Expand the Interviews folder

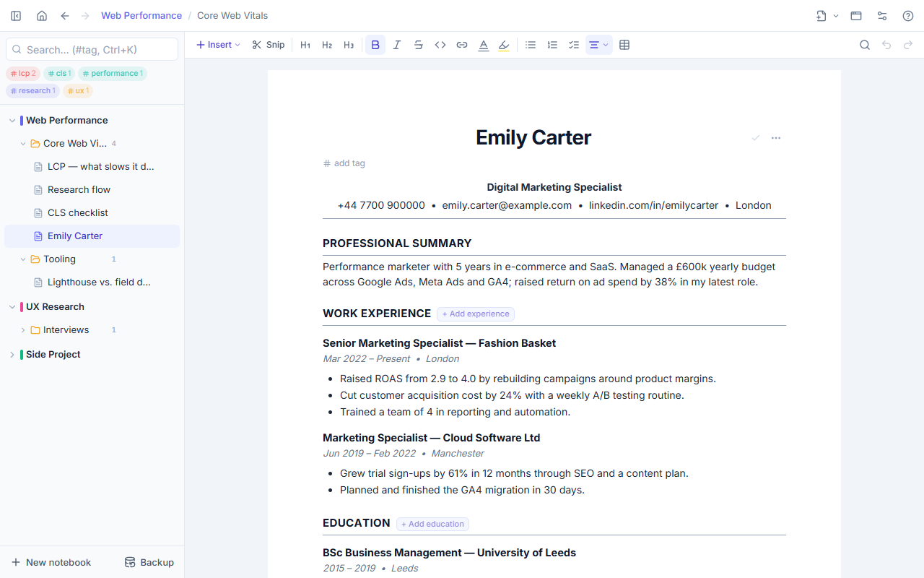coord(23,330)
